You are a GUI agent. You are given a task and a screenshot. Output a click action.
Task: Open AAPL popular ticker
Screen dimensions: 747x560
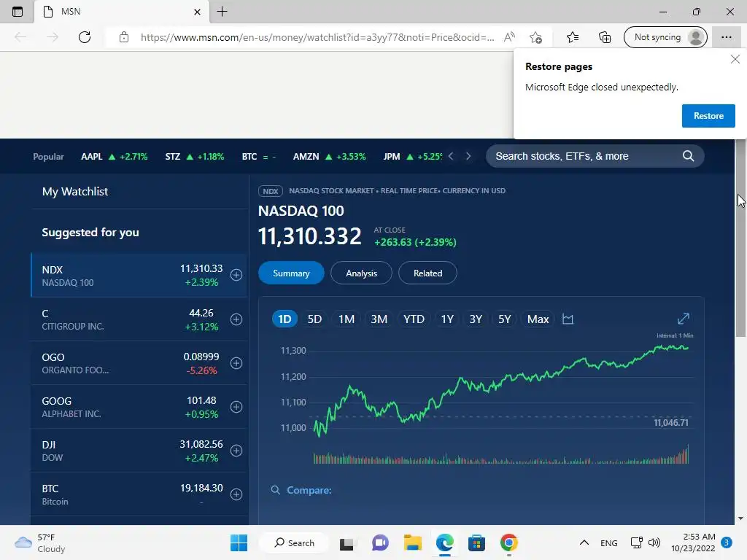pyautogui.click(x=115, y=156)
